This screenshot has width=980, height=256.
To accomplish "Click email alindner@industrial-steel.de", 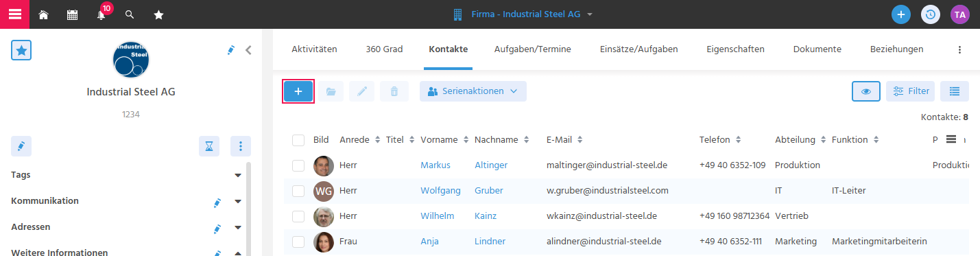I will click(603, 242).
